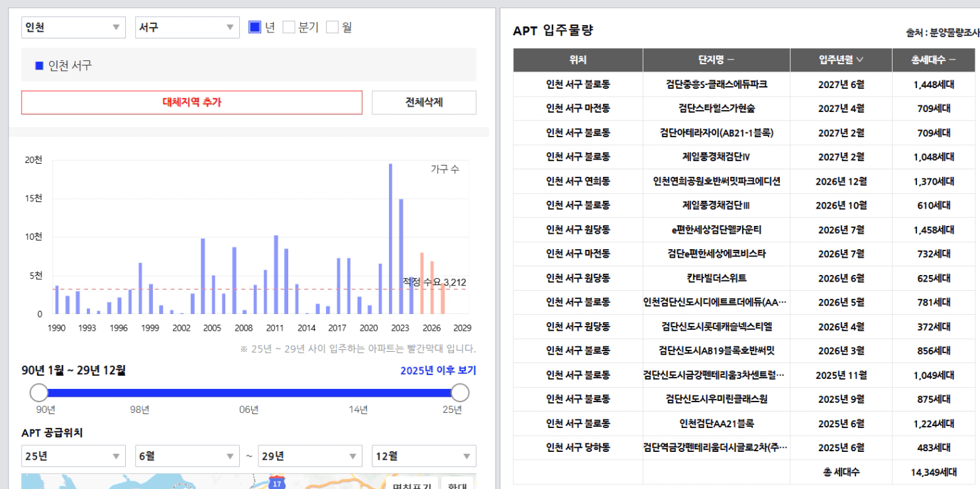Click the tallest 2022 bar in chart
This screenshot has width=980, height=489.
(x=390, y=239)
